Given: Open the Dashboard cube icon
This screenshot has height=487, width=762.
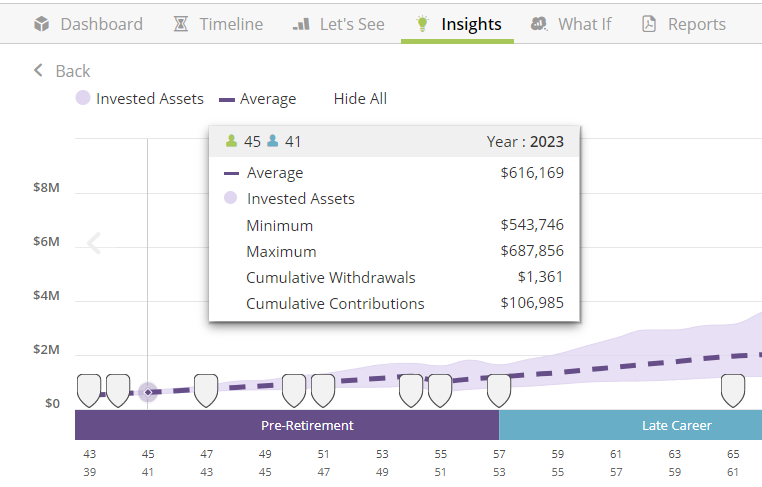Looking at the screenshot, I should 41,24.
